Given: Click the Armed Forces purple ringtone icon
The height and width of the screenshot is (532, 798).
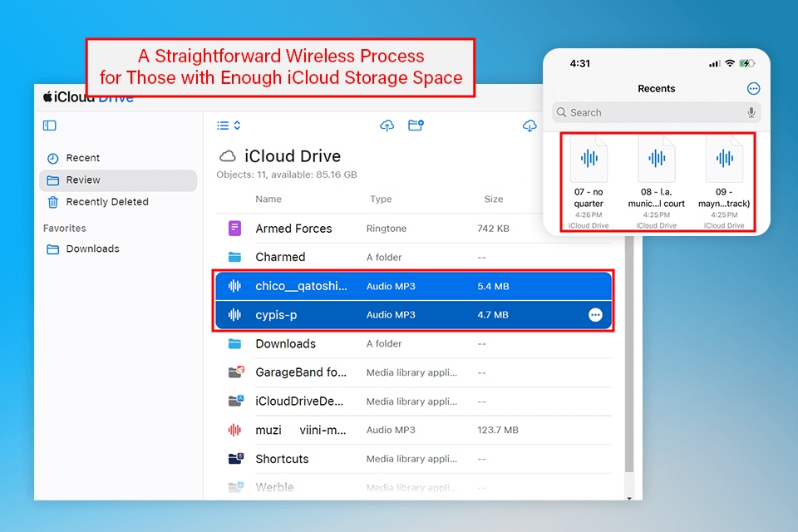Looking at the screenshot, I should [x=234, y=229].
